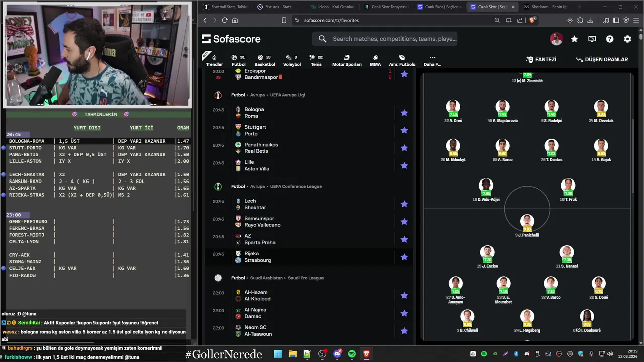Select the MMA sport tab

click(x=375, y=60)
